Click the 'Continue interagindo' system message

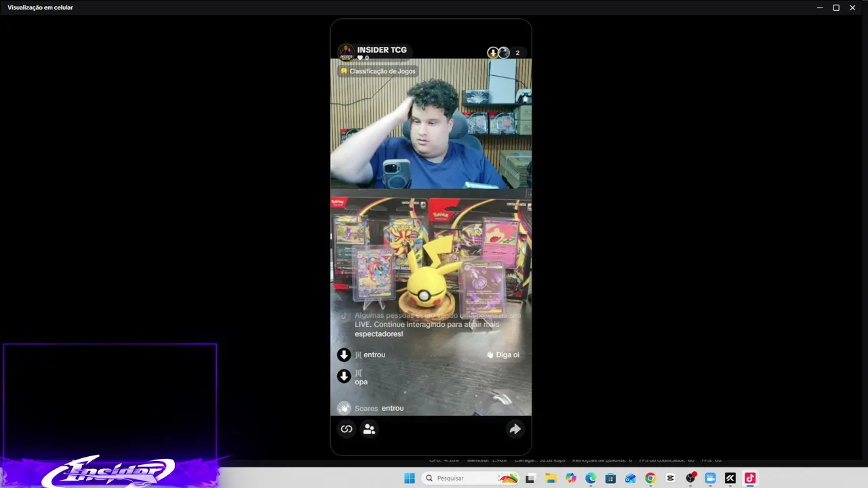click(437, 325)
